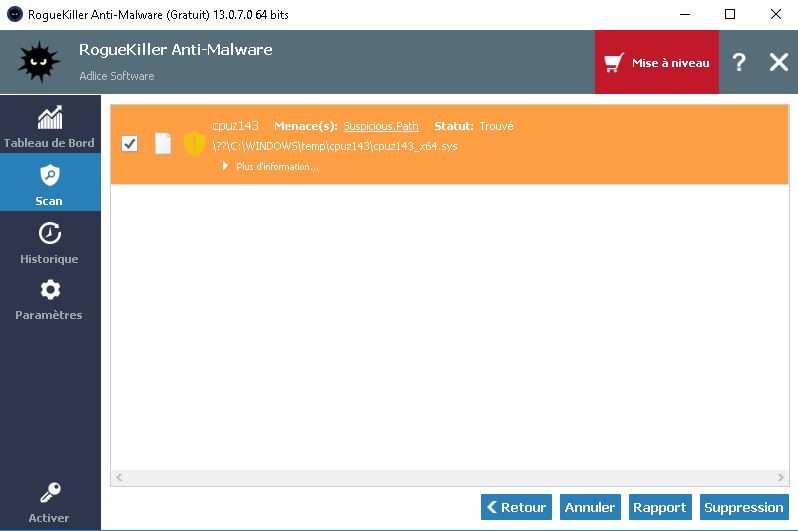Open the Rapport report button
This screenshot has height=531, width=798.
[x=660, y=507]
